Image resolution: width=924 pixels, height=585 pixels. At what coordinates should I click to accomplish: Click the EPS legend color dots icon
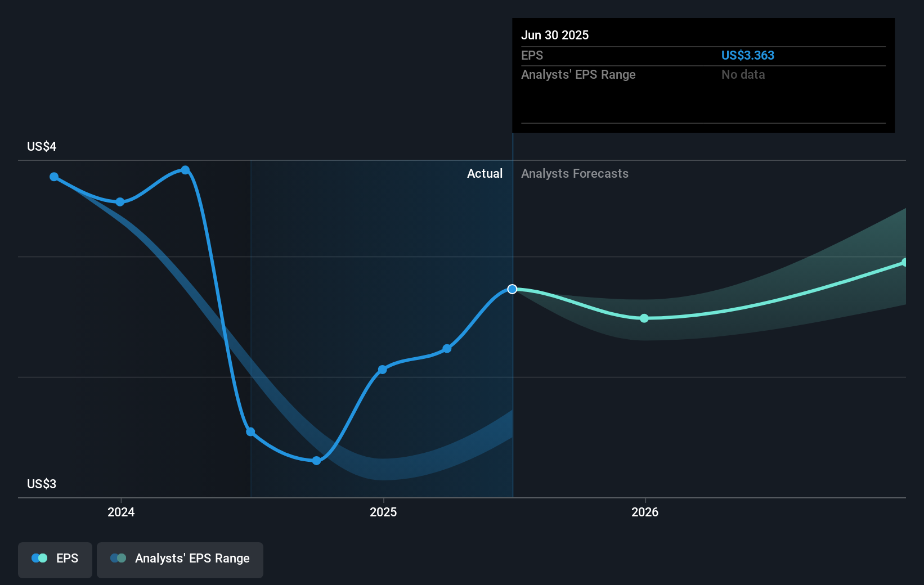(x=39, y=558)
